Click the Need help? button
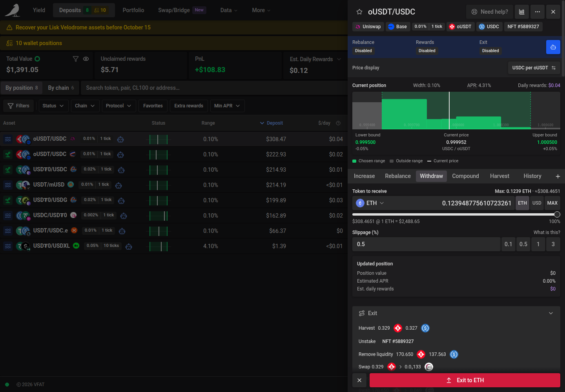The width and height of the screenshot is (565, 392). (489, 12)
